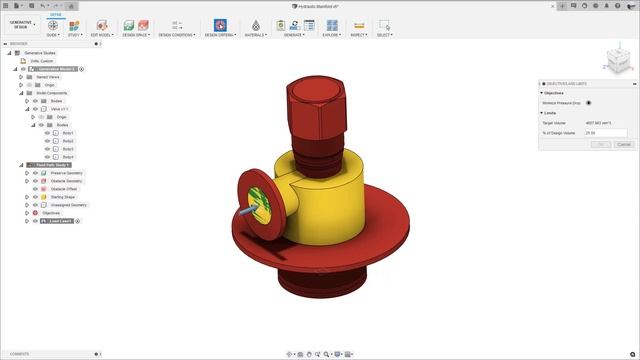Open the File menu icon

tap(16, 6)
